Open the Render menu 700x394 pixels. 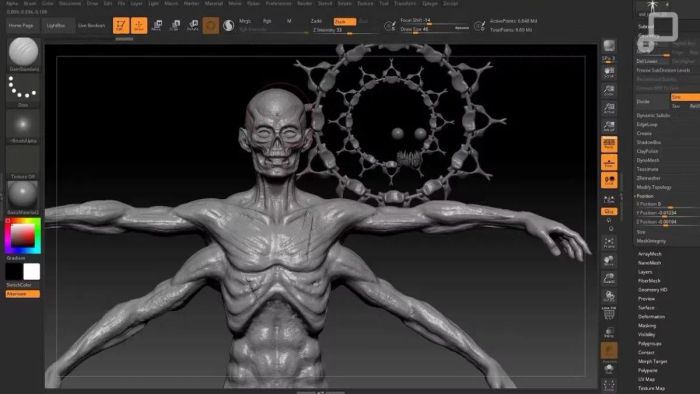(x=304, y=4)
